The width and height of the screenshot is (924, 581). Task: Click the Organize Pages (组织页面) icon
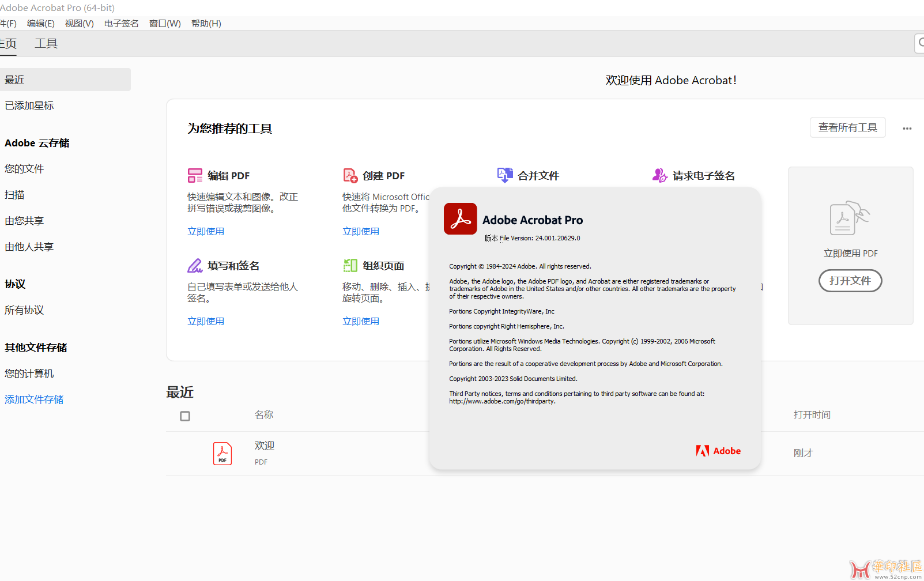(350, 265)
